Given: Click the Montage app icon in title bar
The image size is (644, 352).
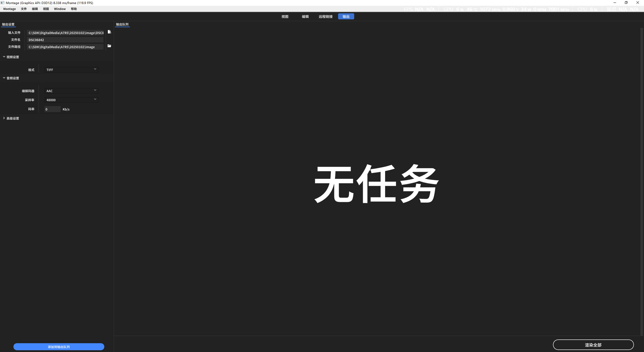Looking at the screenshot, I should pyautogui.click(x=2, y=3).
